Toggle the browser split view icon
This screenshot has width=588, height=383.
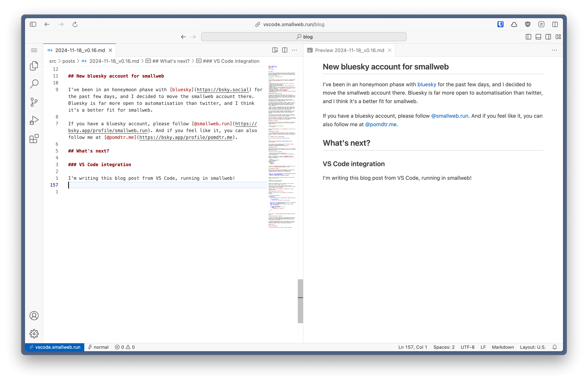click(x=555, y=24)
